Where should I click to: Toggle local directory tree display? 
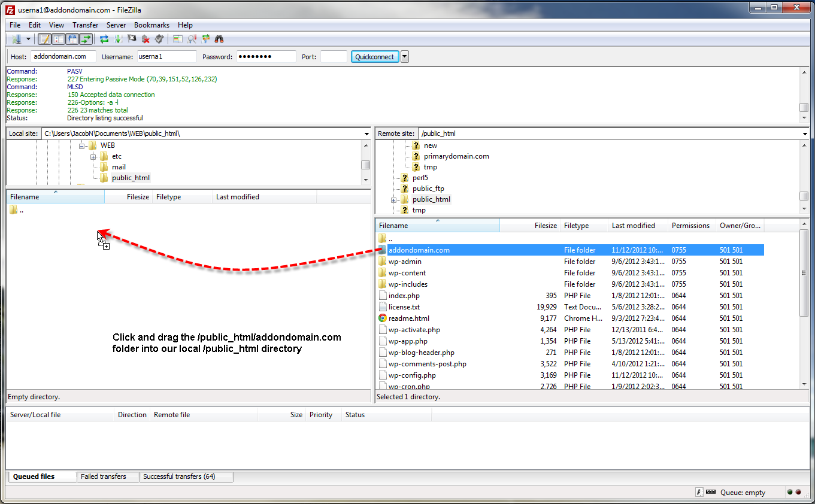[x=58, y=40]
